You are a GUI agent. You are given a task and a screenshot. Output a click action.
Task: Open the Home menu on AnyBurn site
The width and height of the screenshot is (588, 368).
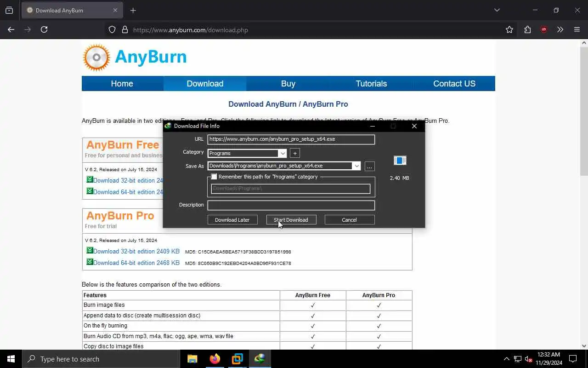[x=122, y=84]
